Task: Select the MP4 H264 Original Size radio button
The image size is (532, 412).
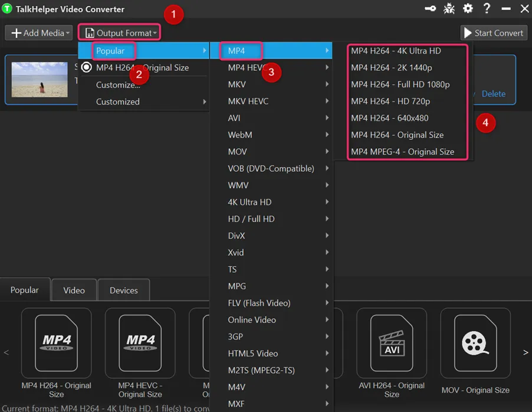Action: tap(87, 67)
